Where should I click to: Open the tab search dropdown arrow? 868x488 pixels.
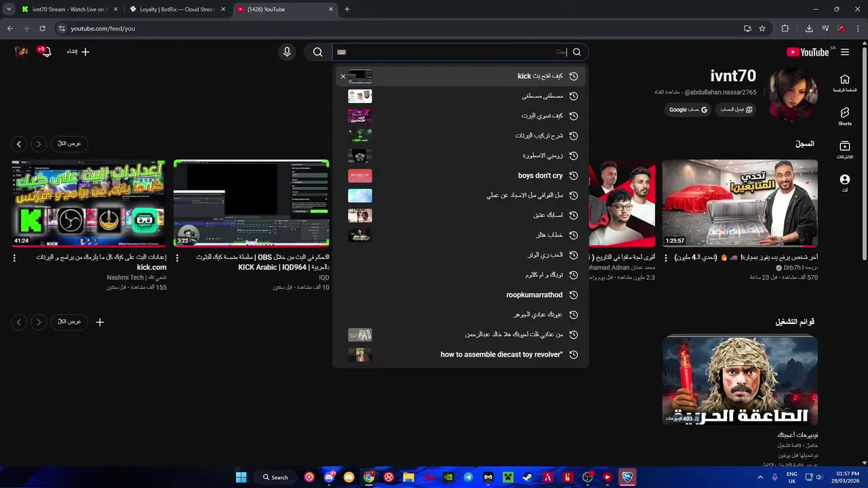[9, 9]
